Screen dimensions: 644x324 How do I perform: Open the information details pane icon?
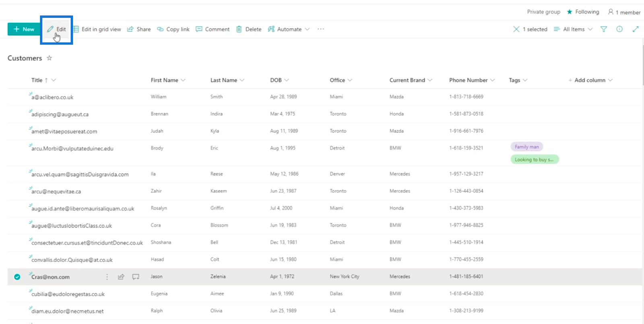point(619,29)
